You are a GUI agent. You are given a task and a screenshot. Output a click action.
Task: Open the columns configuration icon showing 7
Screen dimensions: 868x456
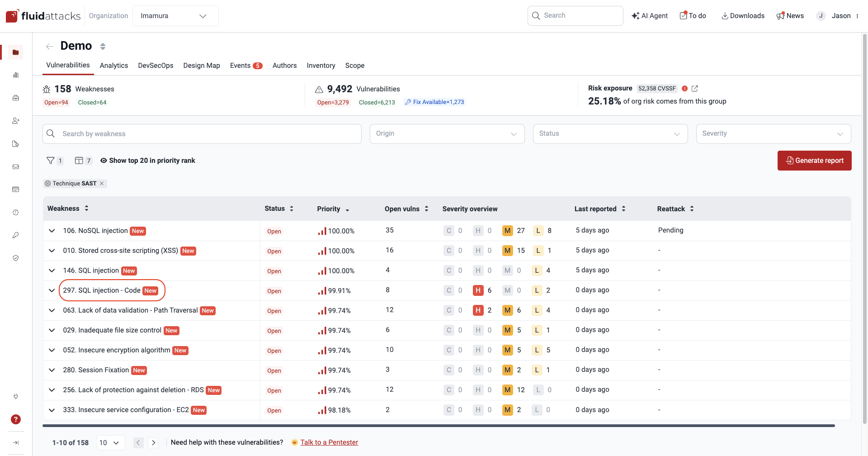click(x=79, y=160)
